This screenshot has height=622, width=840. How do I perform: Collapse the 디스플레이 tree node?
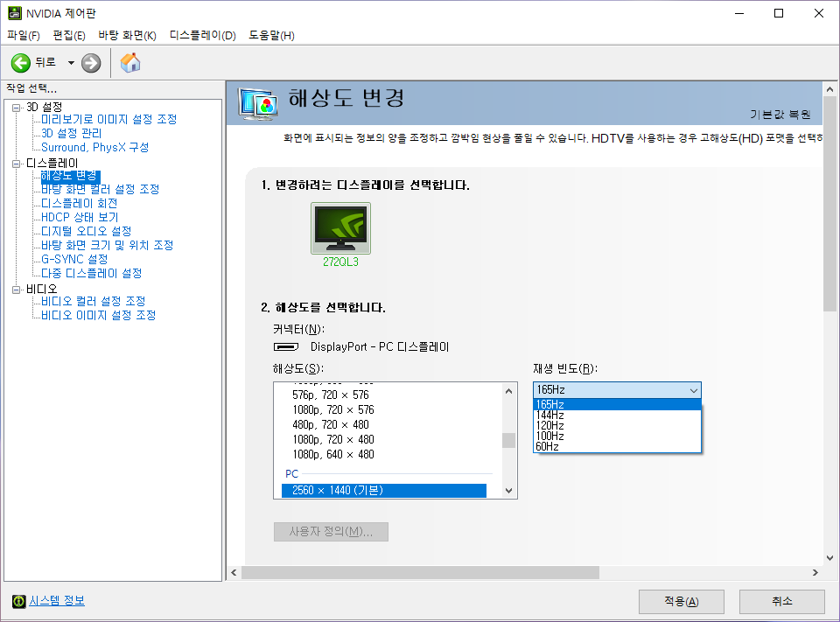pos(16,164)
